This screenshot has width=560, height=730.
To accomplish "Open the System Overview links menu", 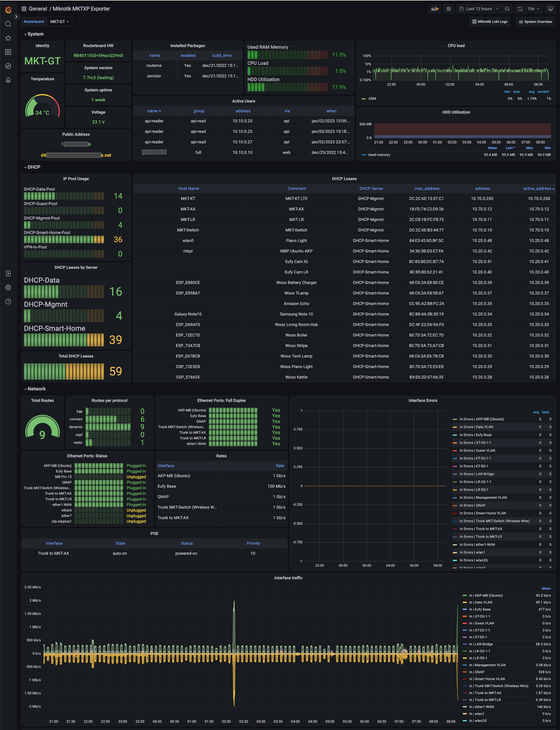I will click(x=535, y=22).
